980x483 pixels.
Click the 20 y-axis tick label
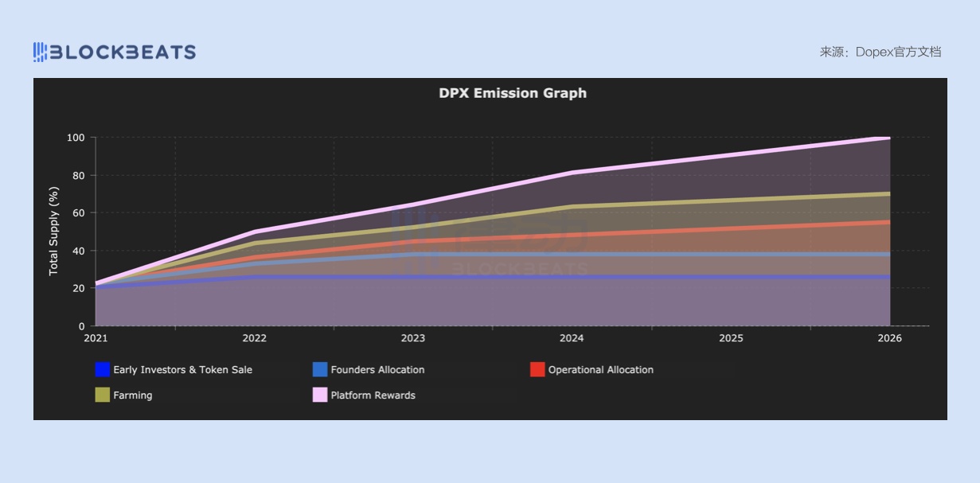(x=79, y=288)
